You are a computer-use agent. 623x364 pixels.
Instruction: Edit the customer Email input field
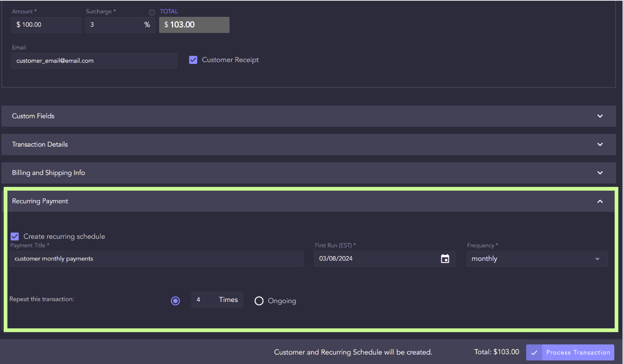click(x=94, y=61)
